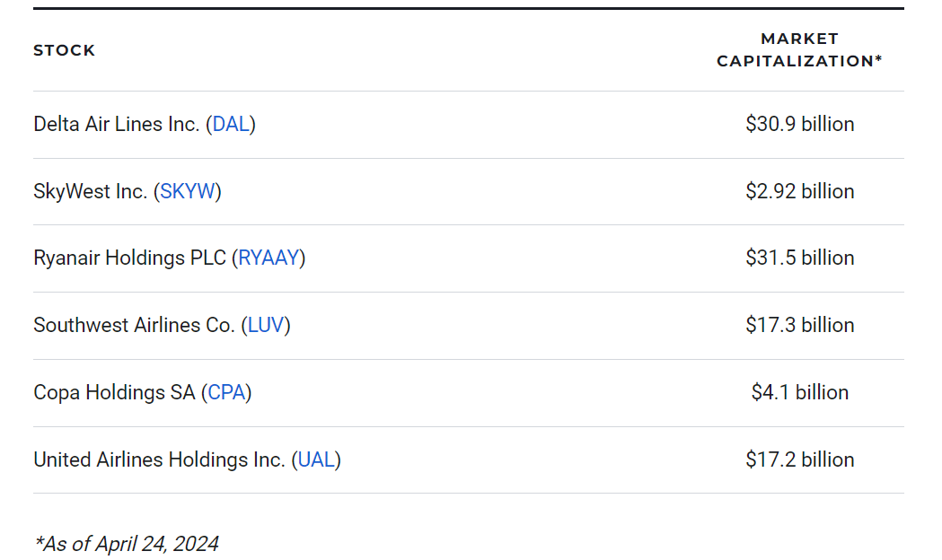Open the RYAAY ticker link
The height and width of the screenshot is (560, 942).
269,258
